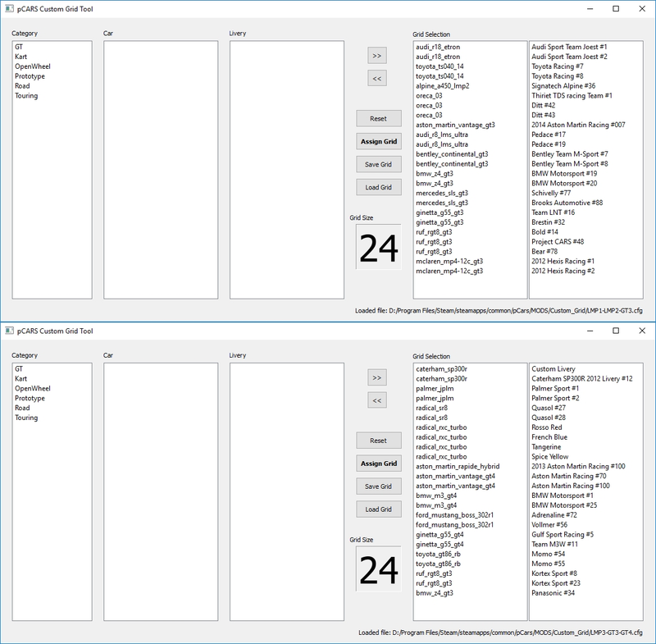Click the app icon in top window title bar
This screenshot has height=644, width=656.
pyautogui.click(x=9, y=9)
